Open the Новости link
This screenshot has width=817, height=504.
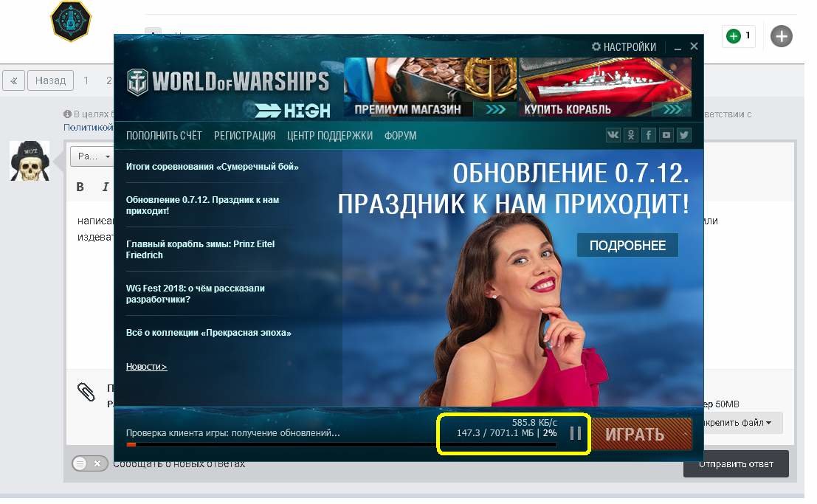[146, 367]
